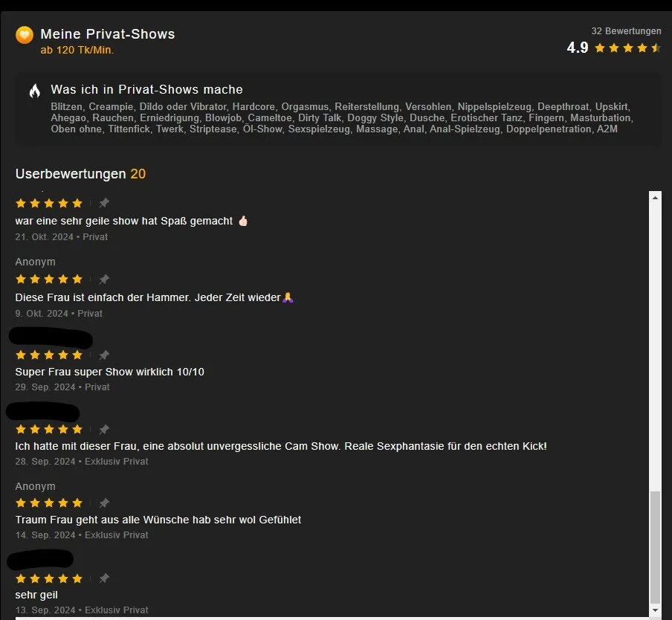Click the pin icon on the 21. Okt. 2024 review
This screenshot has height=620, width=672.
point(104,203)
